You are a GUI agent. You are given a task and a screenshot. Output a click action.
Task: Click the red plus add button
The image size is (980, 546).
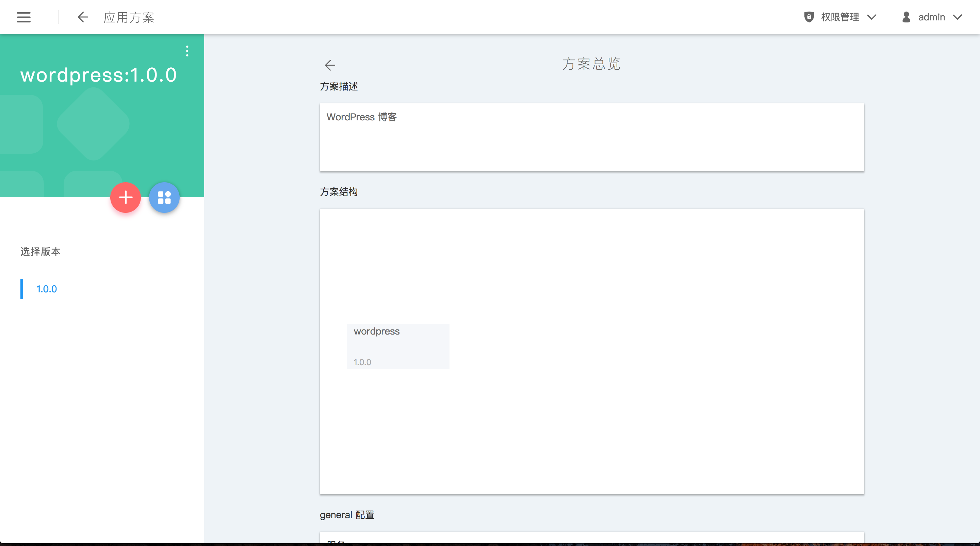click(126, 197)
